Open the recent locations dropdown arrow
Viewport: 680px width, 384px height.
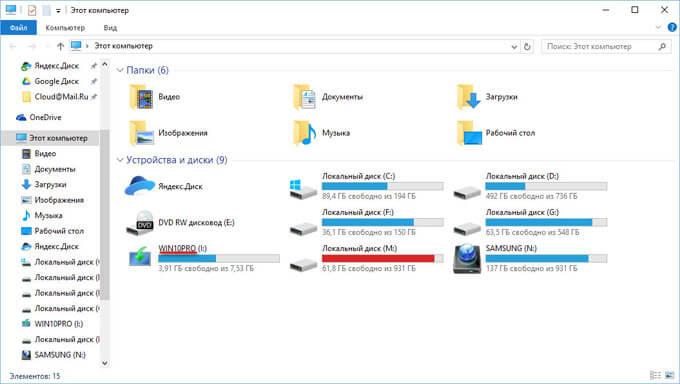pyautogui.click(x=47, y=46)
